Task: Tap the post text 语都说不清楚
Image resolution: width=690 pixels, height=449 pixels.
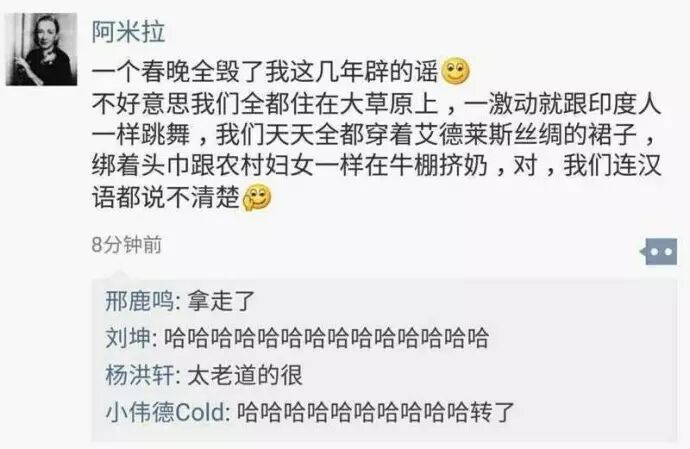Action: [166, 198]
